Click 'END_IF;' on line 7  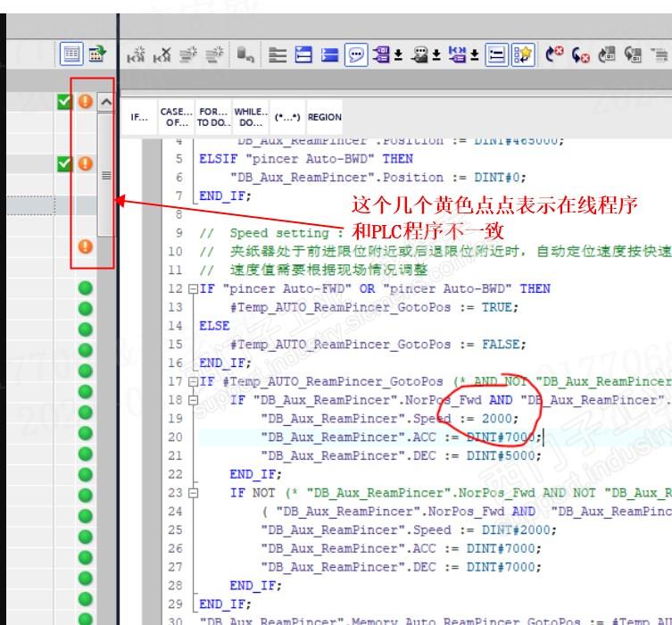point(225,196)
